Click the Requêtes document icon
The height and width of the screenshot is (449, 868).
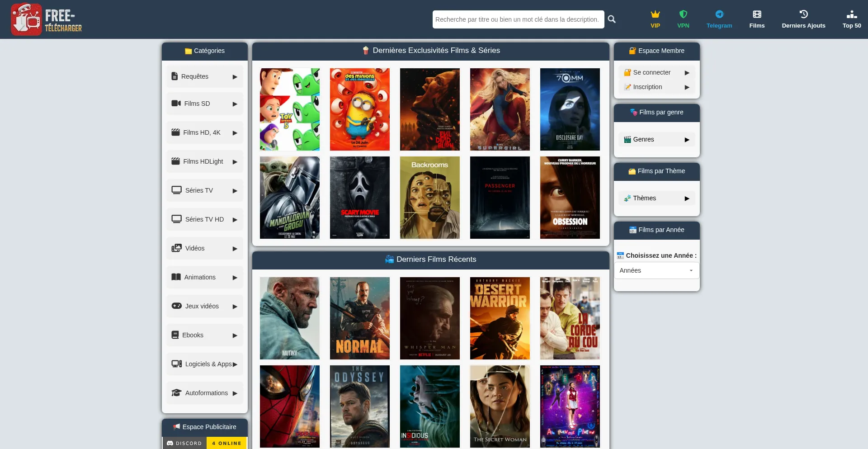(175, 76)
